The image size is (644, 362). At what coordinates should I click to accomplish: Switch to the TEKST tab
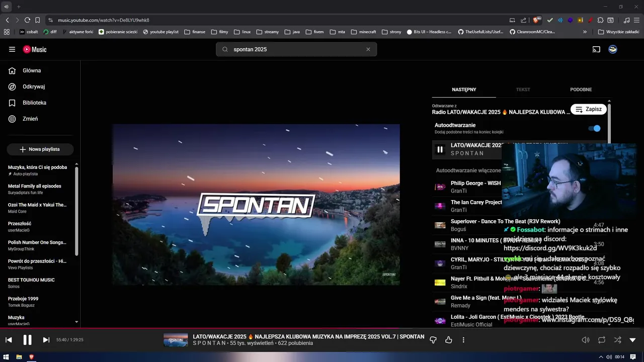coord(523,89)
